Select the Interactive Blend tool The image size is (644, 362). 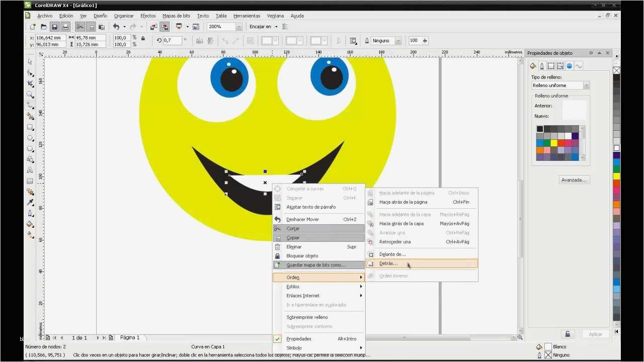30,192
